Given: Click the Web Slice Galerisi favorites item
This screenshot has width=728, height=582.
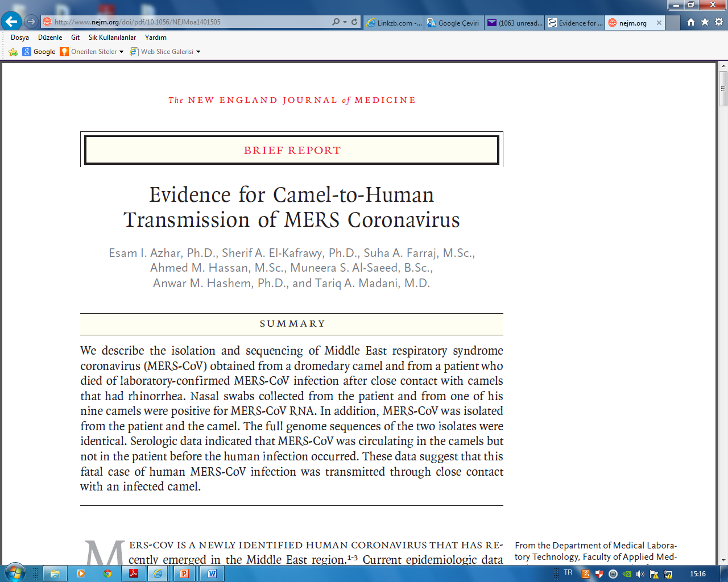Looking at the screenshot, I should tap(162, 52).
